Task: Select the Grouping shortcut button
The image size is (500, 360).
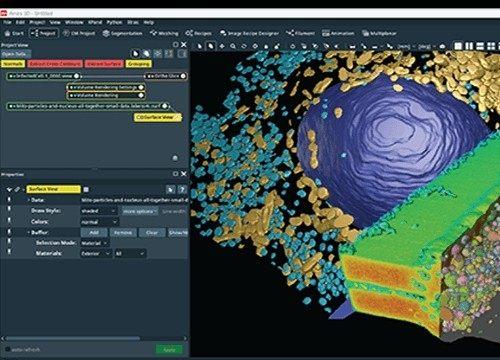Action: 138,64
